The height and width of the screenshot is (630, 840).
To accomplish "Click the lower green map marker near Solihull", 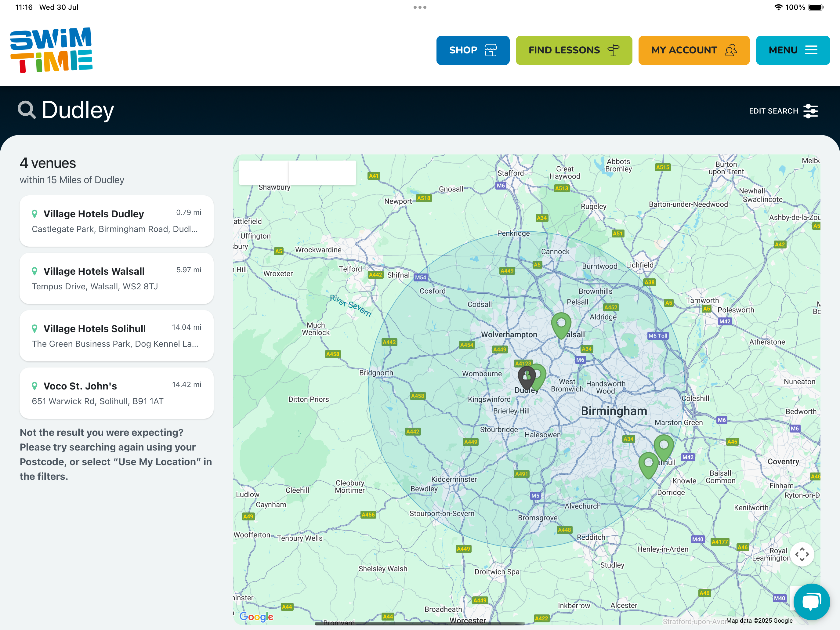I will coord(648,465).
